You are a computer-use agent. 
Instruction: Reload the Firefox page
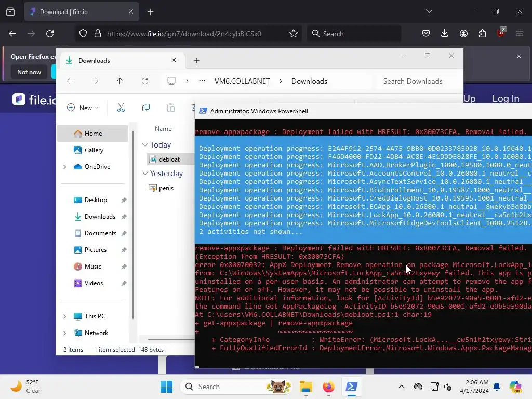pos(50,34)
